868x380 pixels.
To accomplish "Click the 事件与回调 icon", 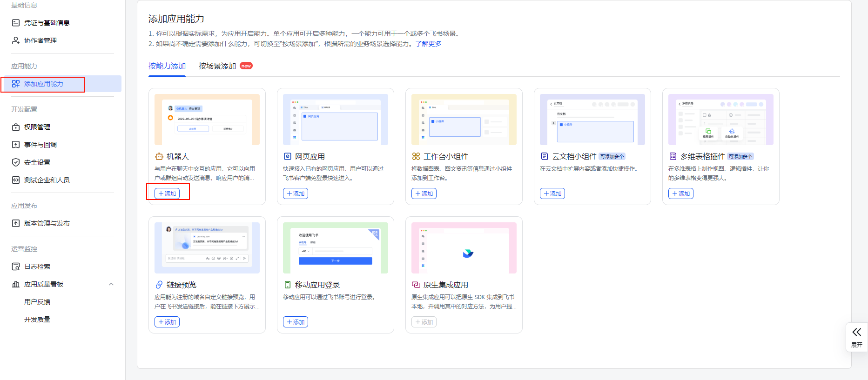I will pyautogui.click(x=16, y=145).
